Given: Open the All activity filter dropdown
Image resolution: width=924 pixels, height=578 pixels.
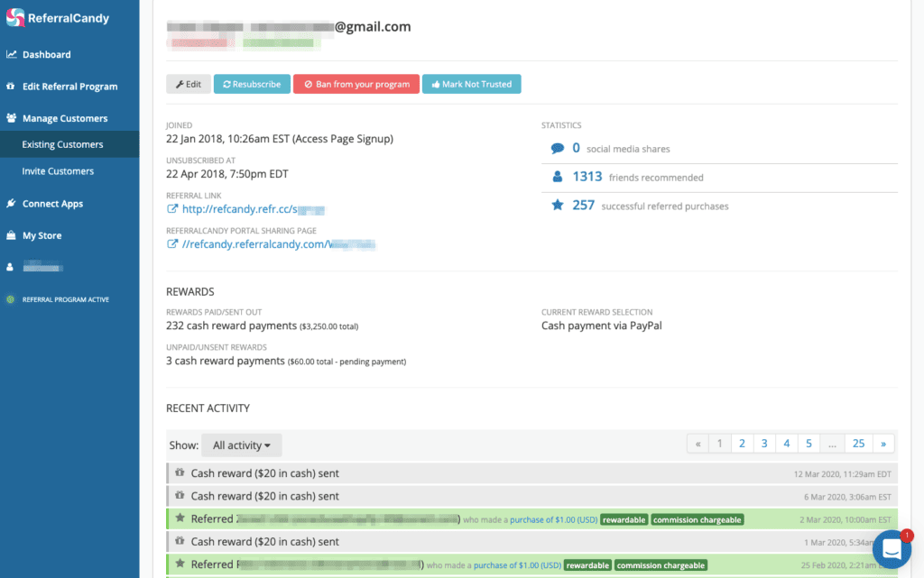Looking at the screenshot, I should click(x=242, y=445).
